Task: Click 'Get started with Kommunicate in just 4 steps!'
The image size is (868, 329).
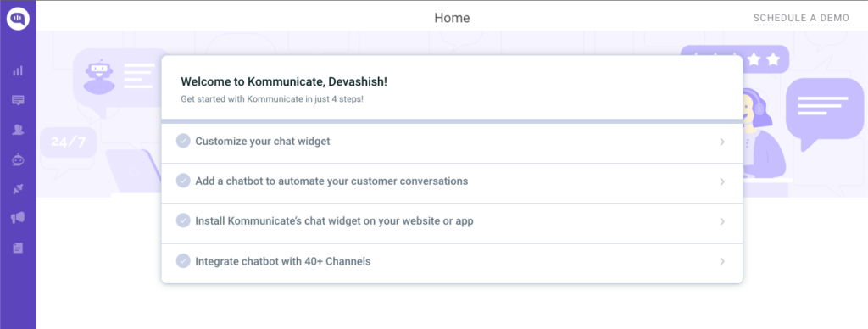Action: (x=272, y=100)
